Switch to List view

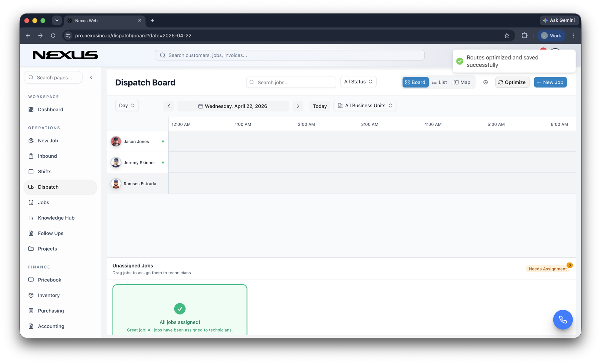pyautogui.click(x=440, y=82)
